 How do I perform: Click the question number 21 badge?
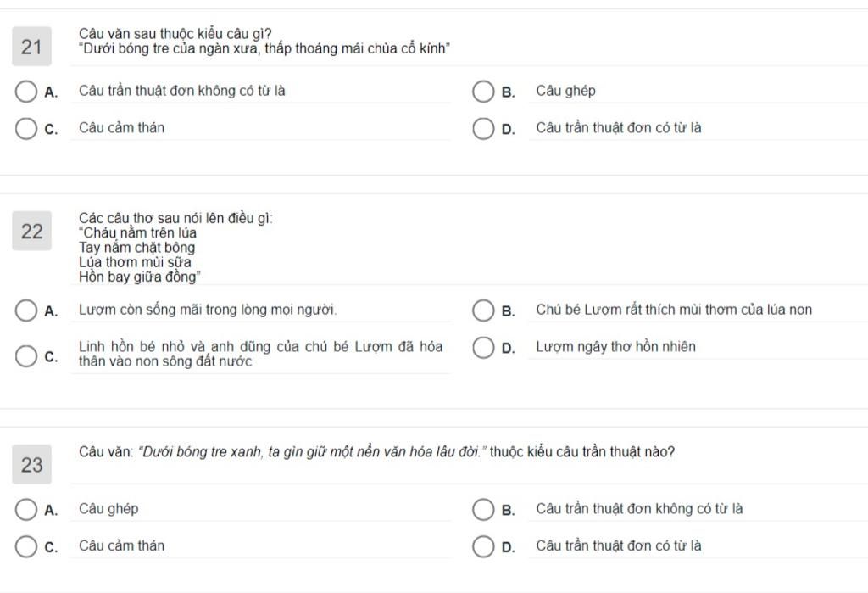31,47
